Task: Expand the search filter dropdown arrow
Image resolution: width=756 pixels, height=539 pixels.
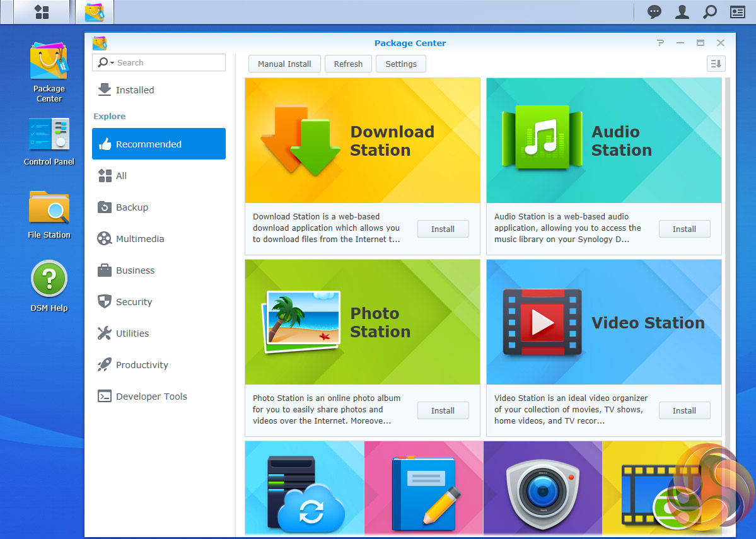Action: [112, 63]
